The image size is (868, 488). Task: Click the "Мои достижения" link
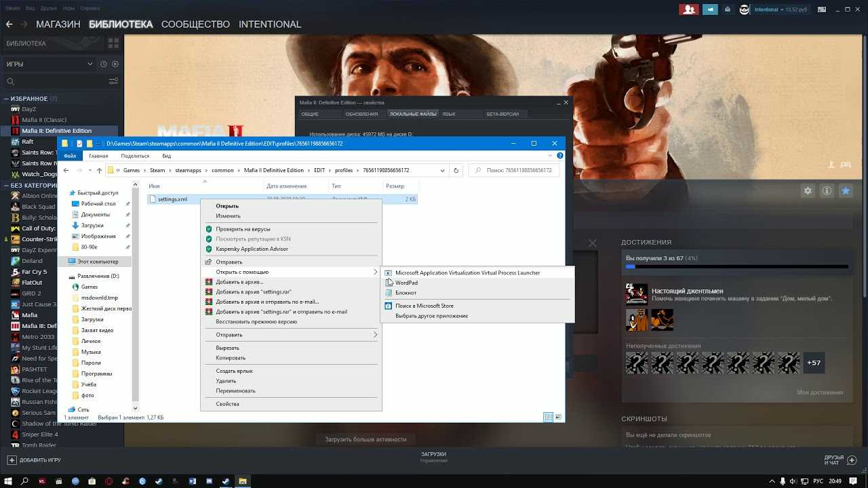point(820,392)
